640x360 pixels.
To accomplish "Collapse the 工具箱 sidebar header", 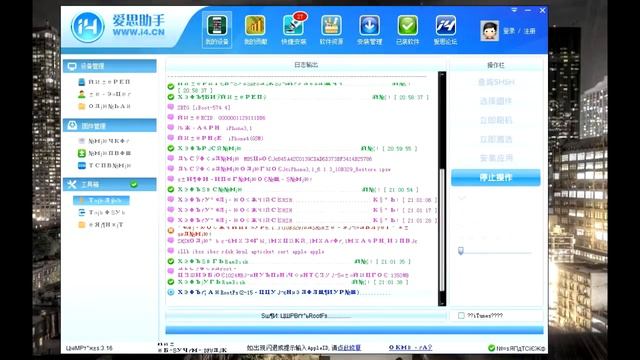I will [x=109, y=184].
